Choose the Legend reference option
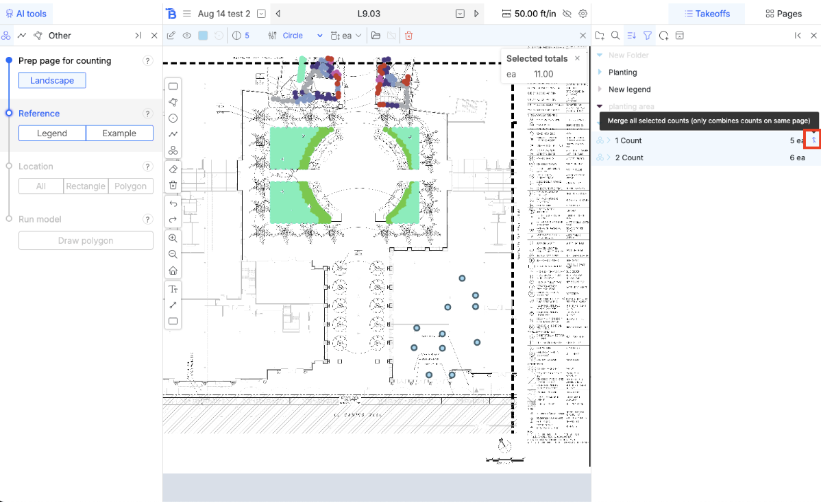821x504 pixels. 52,134
